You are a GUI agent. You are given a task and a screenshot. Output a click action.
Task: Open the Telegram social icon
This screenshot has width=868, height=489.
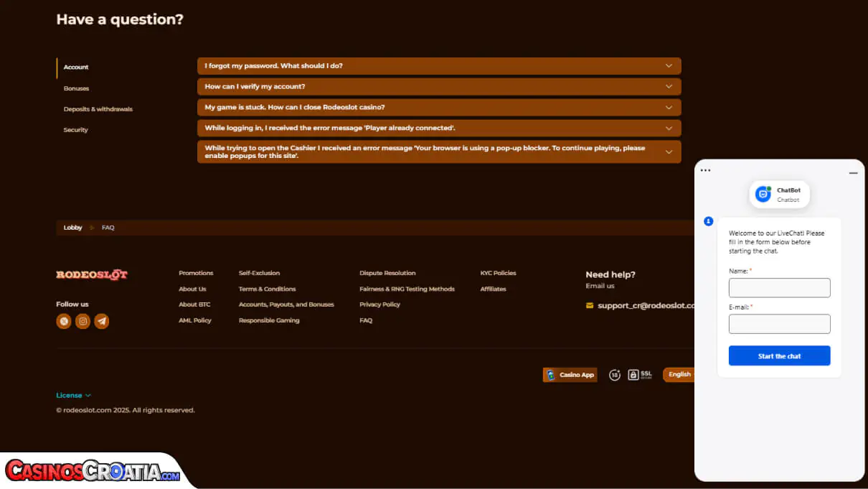click(x=102, y=322)
